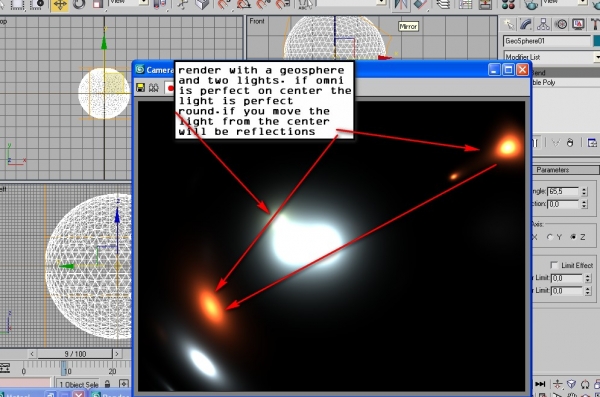The width and height of the screenshot is (600, 397).
Task: Click the bend Angle value field
Action: (563, 191)
